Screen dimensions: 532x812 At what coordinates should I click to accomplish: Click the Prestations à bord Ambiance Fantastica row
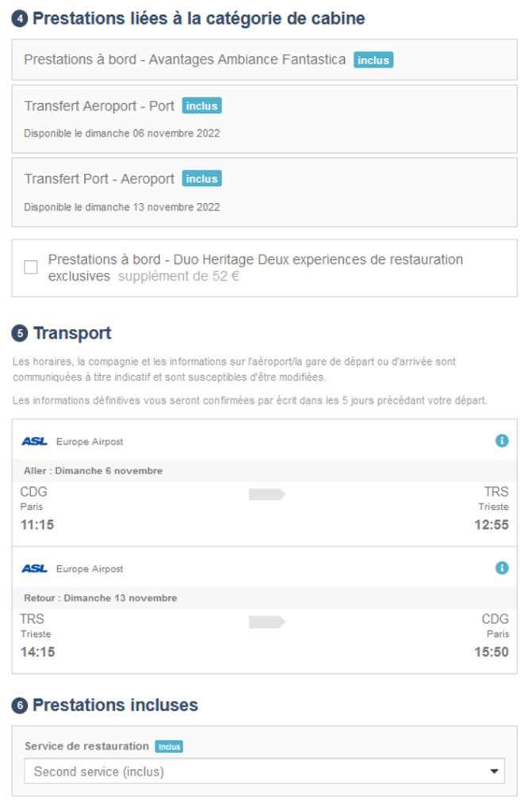(184, 59)
